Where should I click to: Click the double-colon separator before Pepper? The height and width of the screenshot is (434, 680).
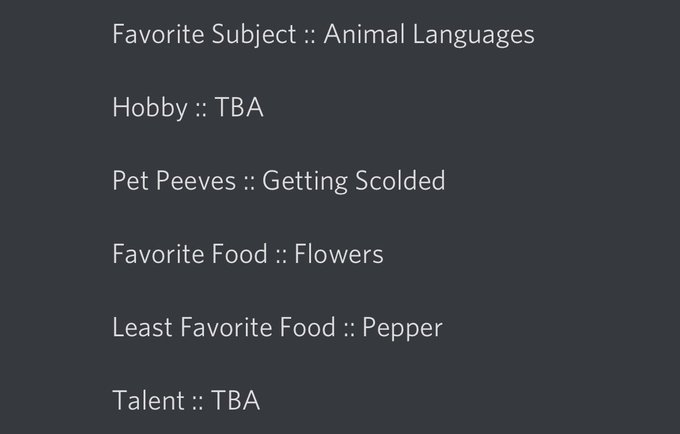point(349,330)
